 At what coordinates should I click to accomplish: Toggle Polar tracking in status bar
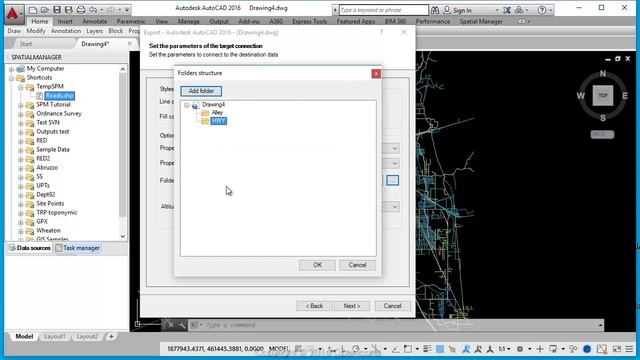pos(356,349)
